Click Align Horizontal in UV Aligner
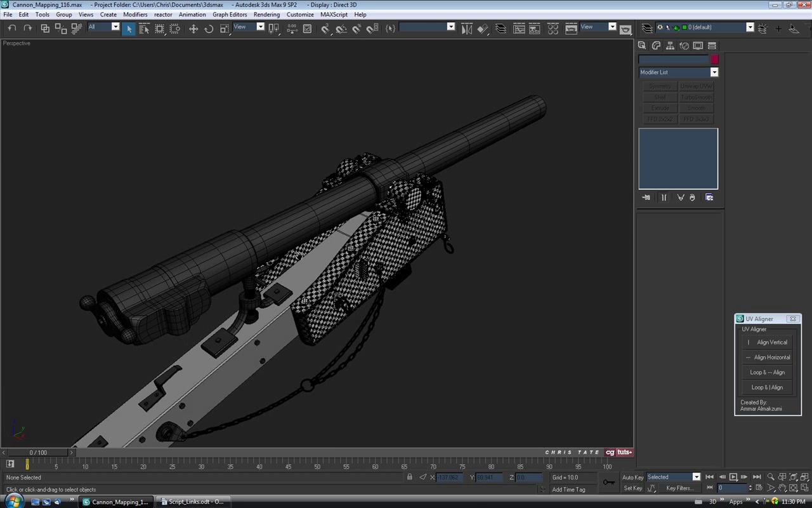 (768, 358)
